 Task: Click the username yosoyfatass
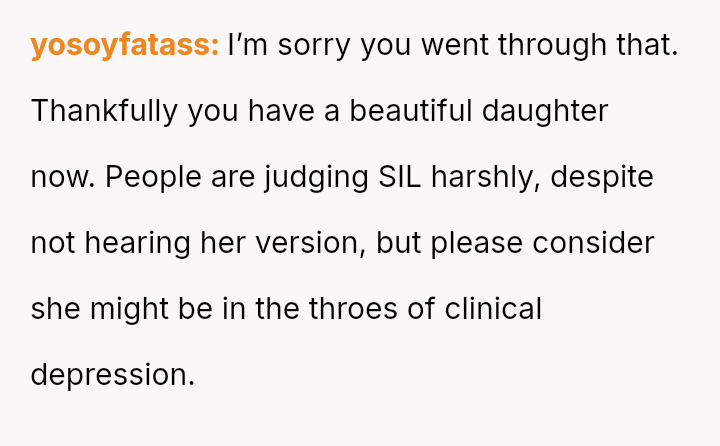pos(125,45)
